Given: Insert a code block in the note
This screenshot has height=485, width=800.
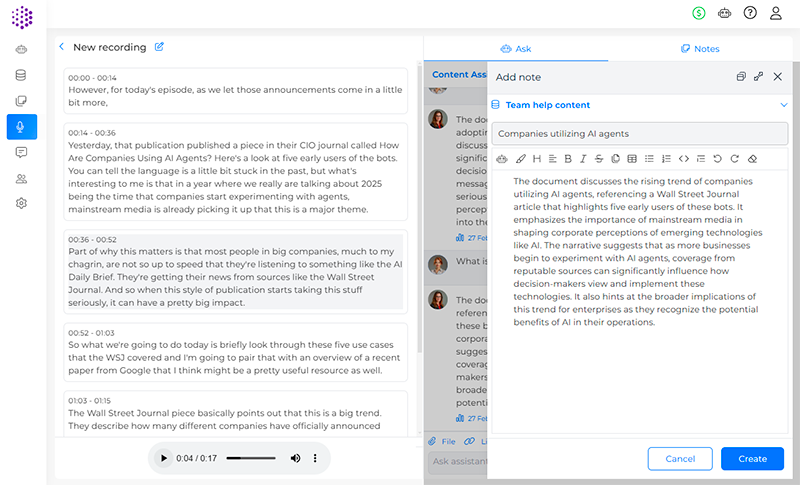Looking at the screenshot, I should pyautogui.click(x=684, y=158).
